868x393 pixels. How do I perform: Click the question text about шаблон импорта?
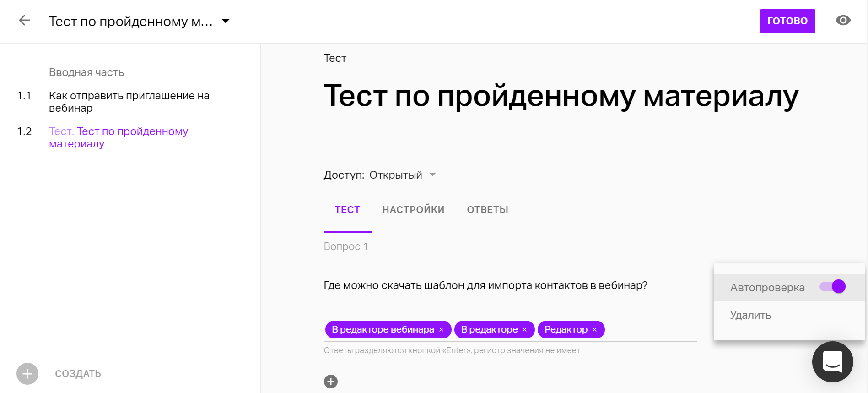click(x=485, y=285)
